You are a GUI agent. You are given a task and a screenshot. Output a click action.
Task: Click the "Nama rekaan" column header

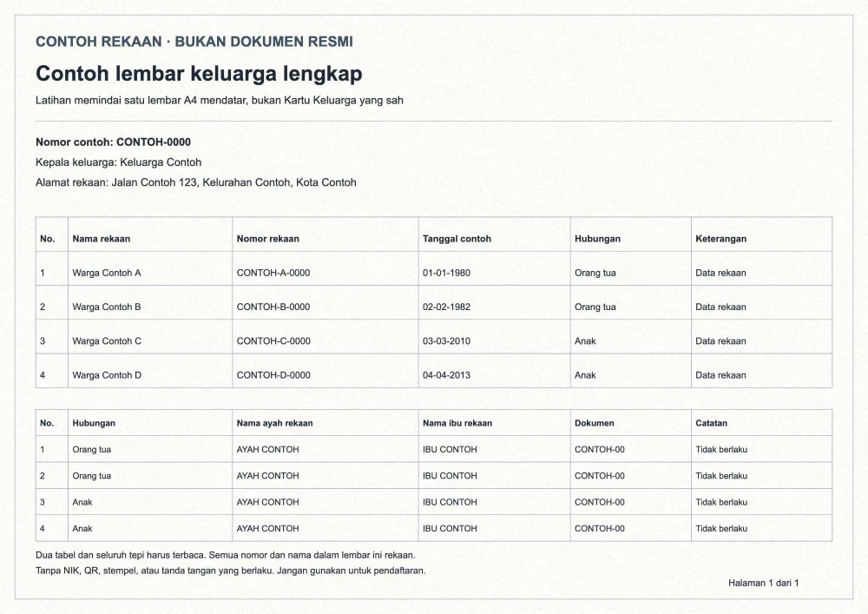pyautogui.click(x=102, y=239)
